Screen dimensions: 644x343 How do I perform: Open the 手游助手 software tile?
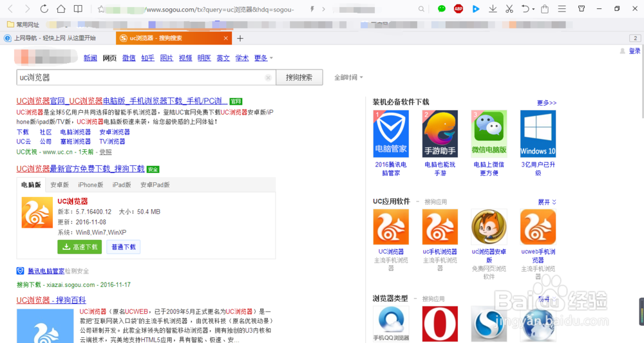pyautogui.click(x=440, y=134)
